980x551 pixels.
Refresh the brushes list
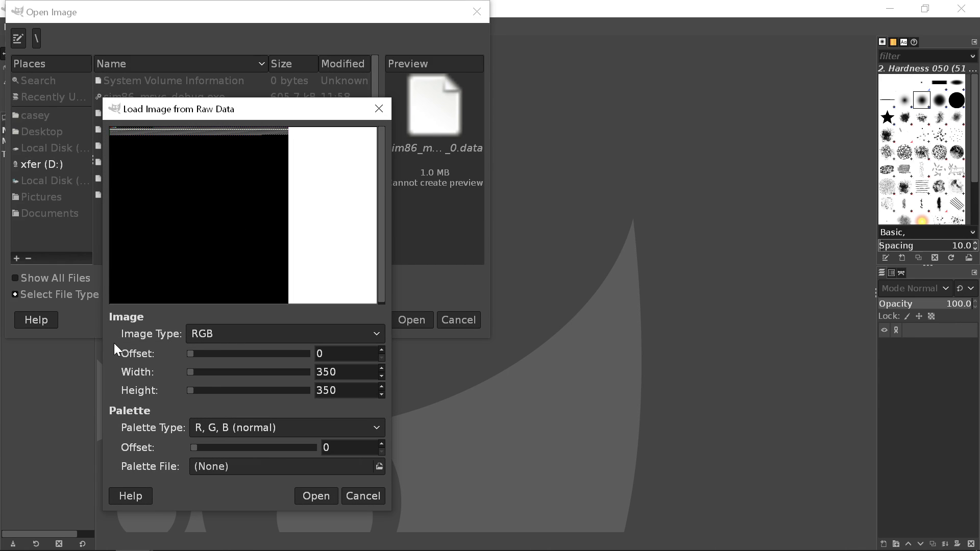coord(951,258)
